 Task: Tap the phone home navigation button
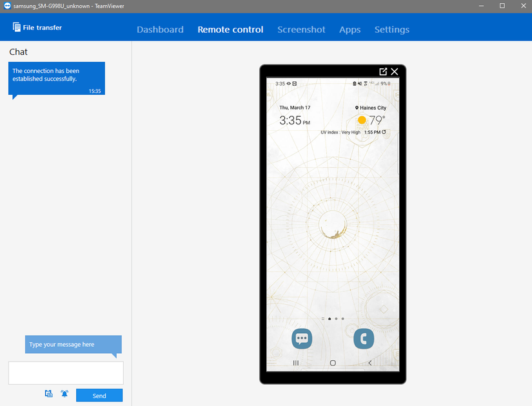pos(333,363)
